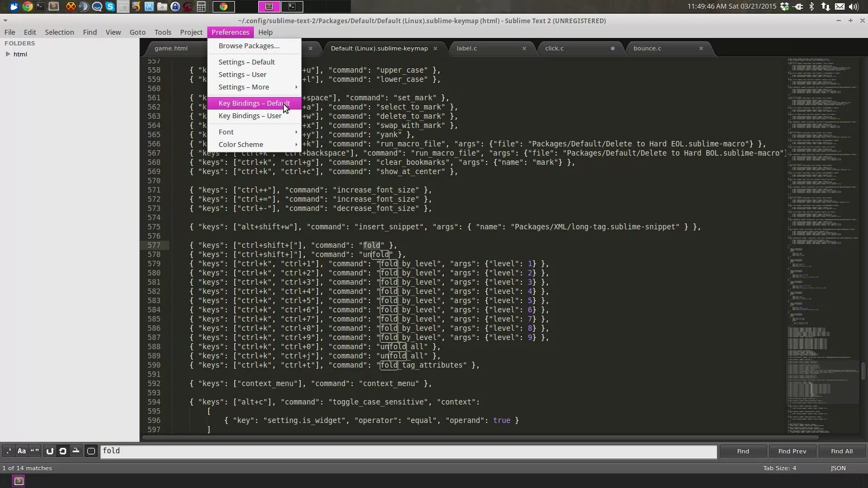Click unsaved dot on click.c tab
The width and height of the screenshot is (868, 488).
612,49
